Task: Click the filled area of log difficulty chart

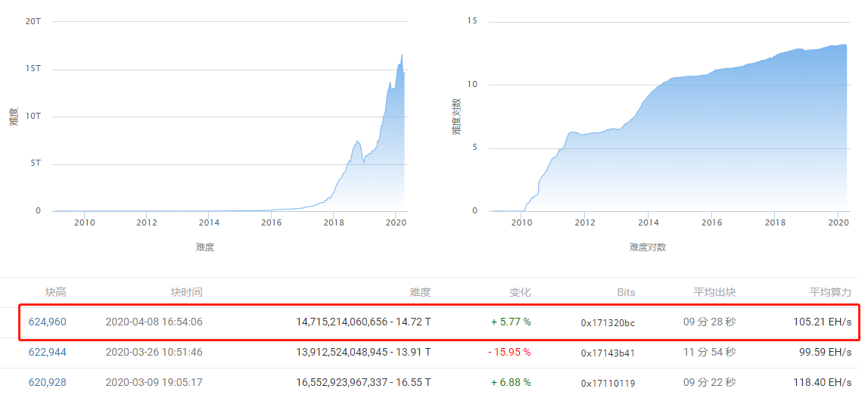Action: 720,144
